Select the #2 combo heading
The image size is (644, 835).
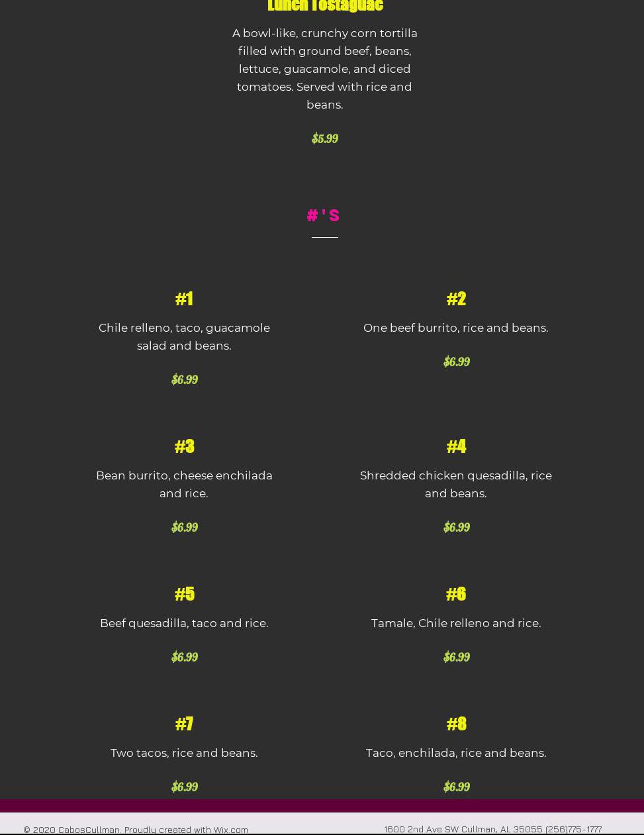click(x=456, y=299)
